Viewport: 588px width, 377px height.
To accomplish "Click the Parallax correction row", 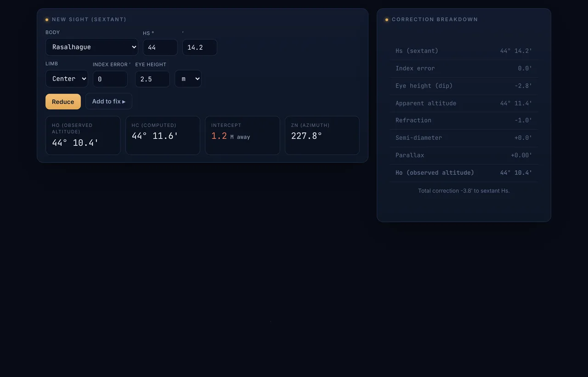I will coord(464,155).
